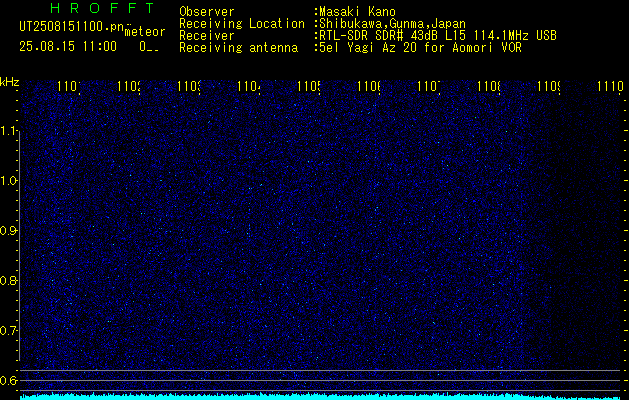This screenshot has height=400, width=629.
Task: Click the 1.1 kHz axis tick label
Action: click(x=8, y=131)
